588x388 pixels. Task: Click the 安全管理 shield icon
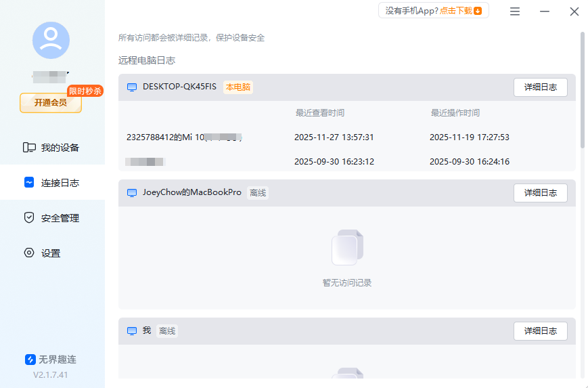(29, 217)
